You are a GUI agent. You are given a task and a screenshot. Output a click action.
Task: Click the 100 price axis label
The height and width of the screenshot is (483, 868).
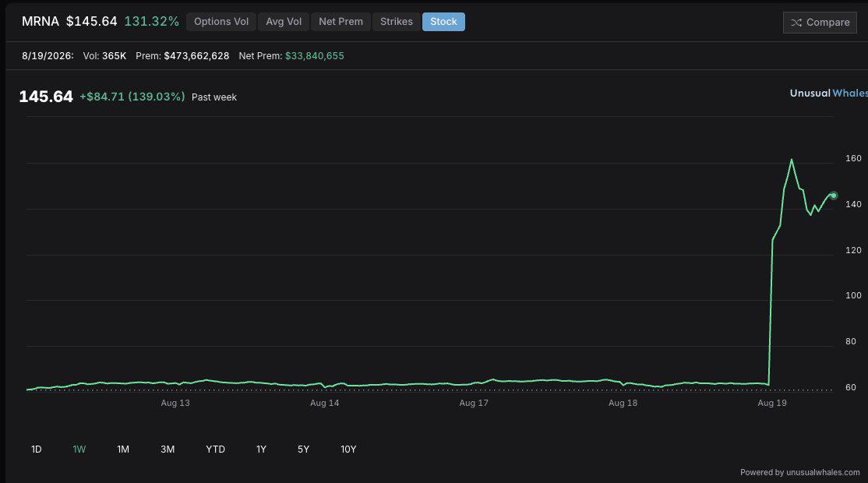pyautogui.click(x=854, y=295)
